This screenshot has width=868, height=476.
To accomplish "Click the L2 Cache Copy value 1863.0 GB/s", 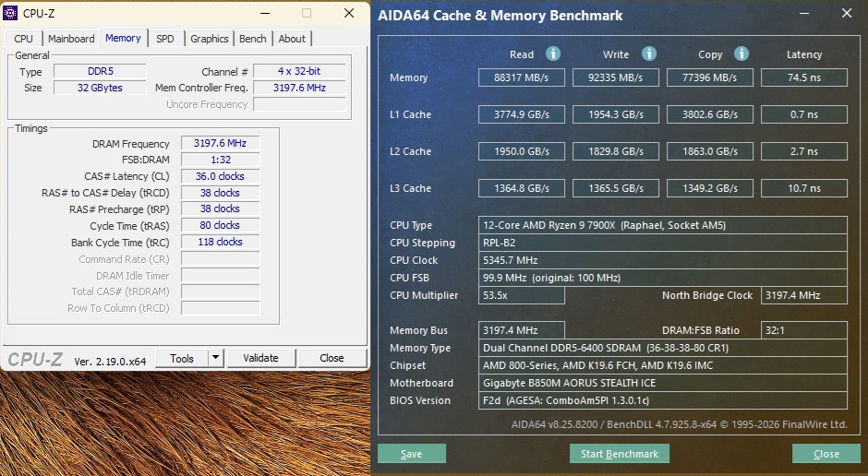I will [710, 151].
